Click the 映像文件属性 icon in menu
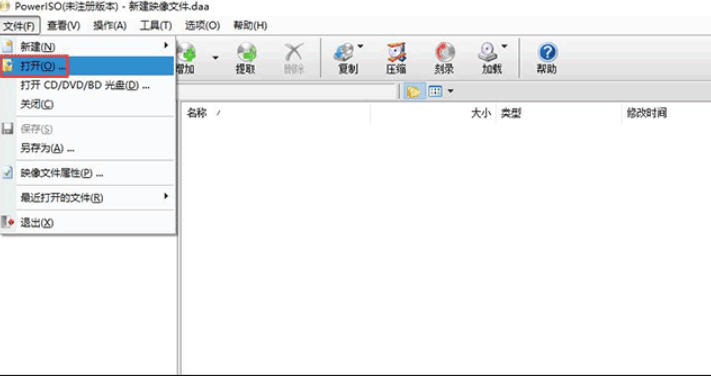Viewport: 711px width, 378px height. pos(8,173)
